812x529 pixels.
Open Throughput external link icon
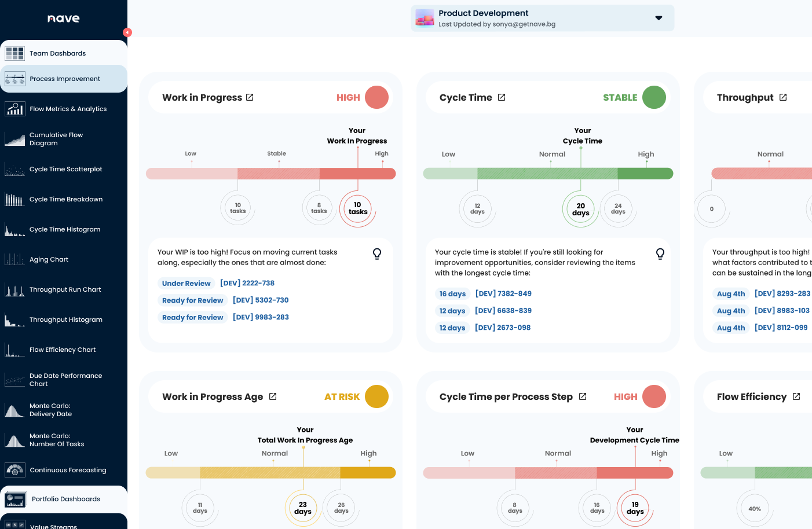[783, 97]
